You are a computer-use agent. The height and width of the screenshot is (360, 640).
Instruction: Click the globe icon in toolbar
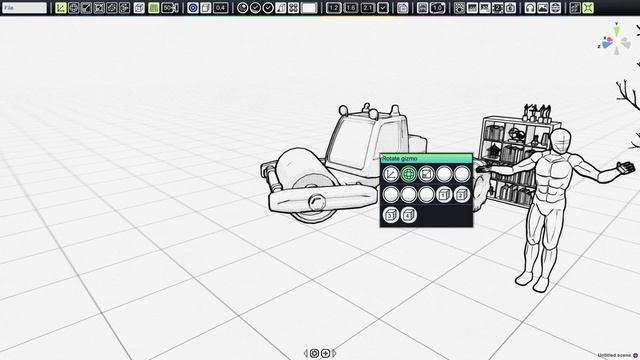555,8
